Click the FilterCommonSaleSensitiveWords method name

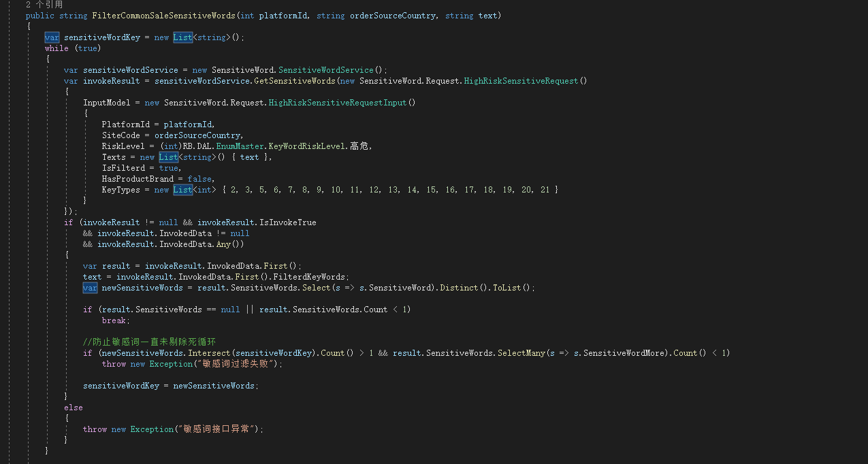pyautogui.click(x=163, y=16)
